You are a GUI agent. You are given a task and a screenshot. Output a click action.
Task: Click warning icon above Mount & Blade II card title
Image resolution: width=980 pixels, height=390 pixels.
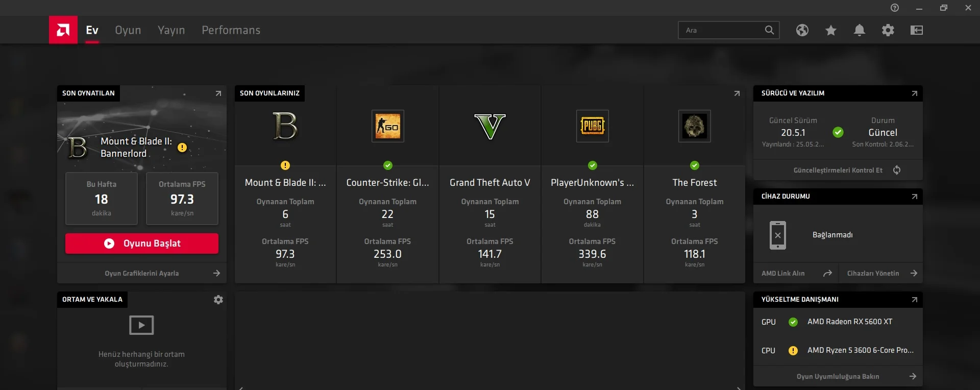coord(285,165)
